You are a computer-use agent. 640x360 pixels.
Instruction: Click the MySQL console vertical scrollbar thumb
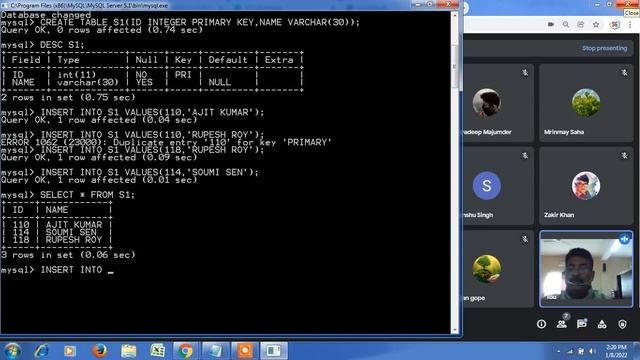point(454,65)
